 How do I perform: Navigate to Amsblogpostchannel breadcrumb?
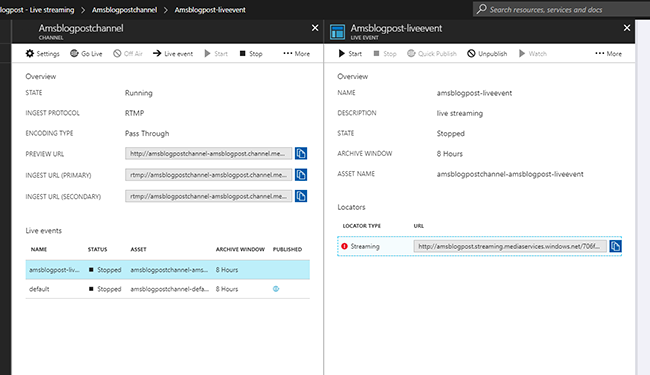pos(124,10)
